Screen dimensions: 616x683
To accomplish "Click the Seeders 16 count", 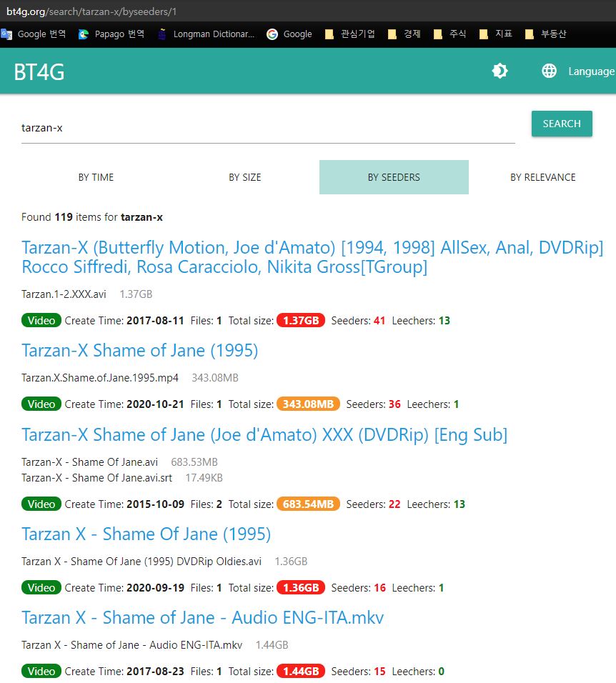I will 379,587.
